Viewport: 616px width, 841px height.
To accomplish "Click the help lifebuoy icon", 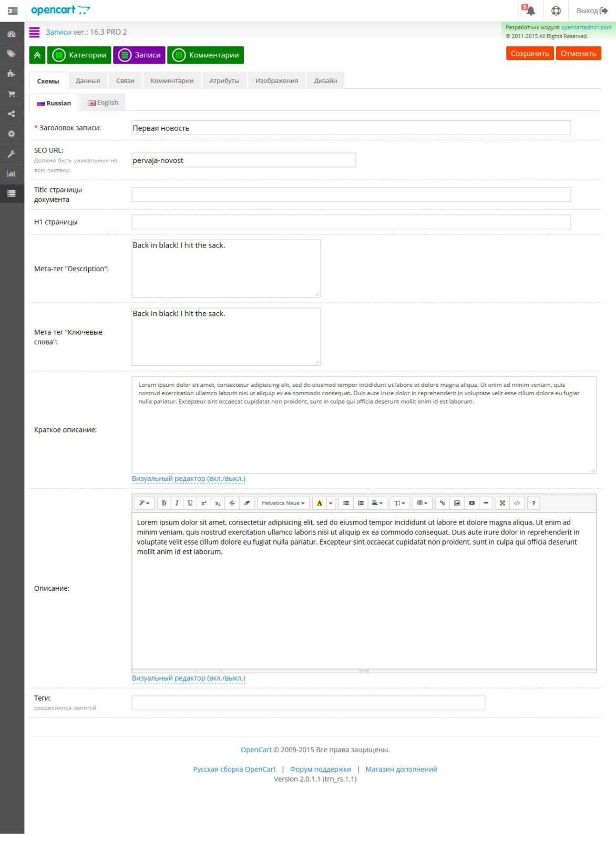I will (x=556, y=11).
